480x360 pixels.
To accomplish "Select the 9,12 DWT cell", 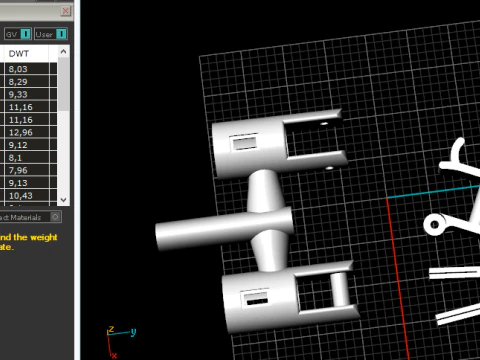I will click(x=27, y=145).
